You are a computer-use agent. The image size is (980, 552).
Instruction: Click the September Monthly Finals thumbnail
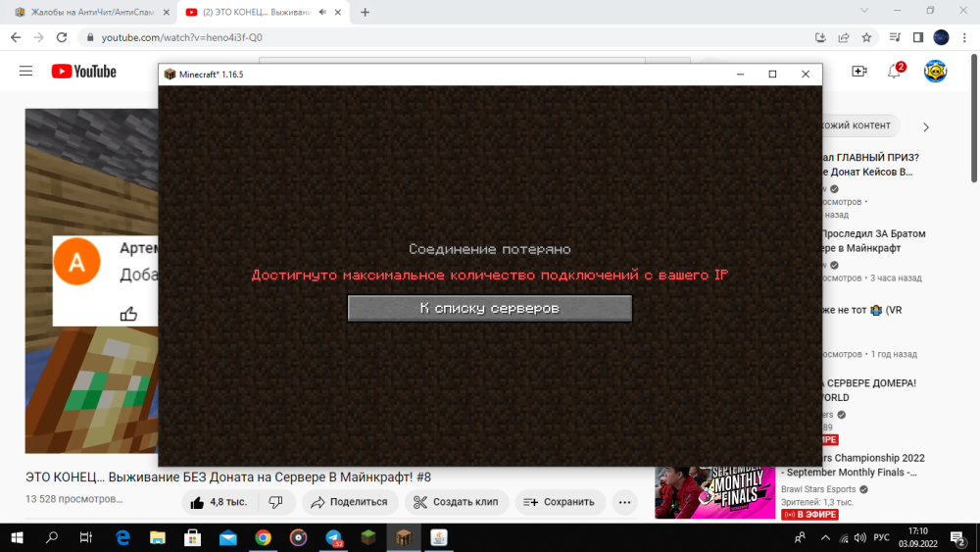pos(715,492)
